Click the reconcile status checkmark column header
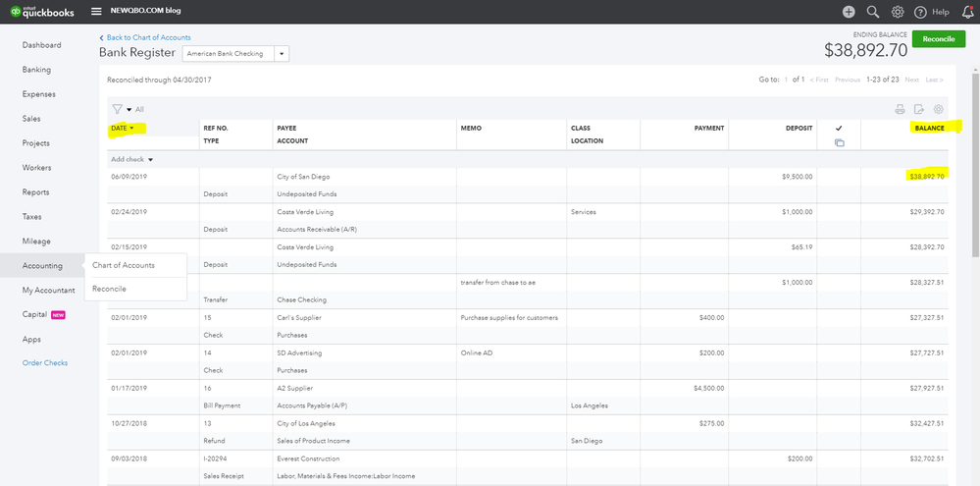Viewport: 980px width, 486px height. point(839,129)
